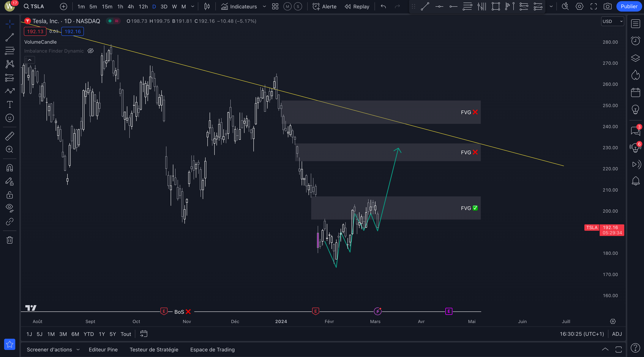Toggle the ADJ adjusted data setting
The height and width of the screenshot is (357, 644).
tap(617, 334)
